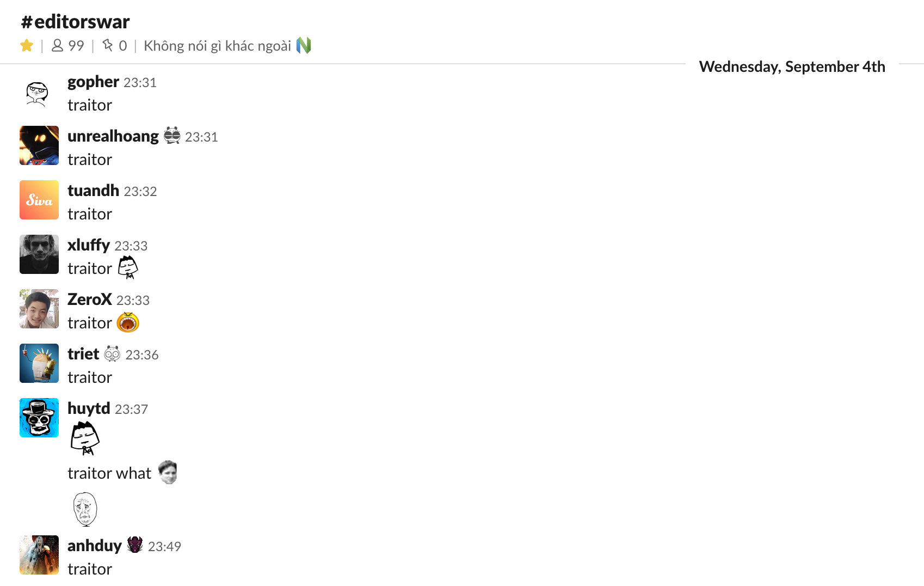Click triet's panda status emoji
924x586 pixels.
point(112,354)
